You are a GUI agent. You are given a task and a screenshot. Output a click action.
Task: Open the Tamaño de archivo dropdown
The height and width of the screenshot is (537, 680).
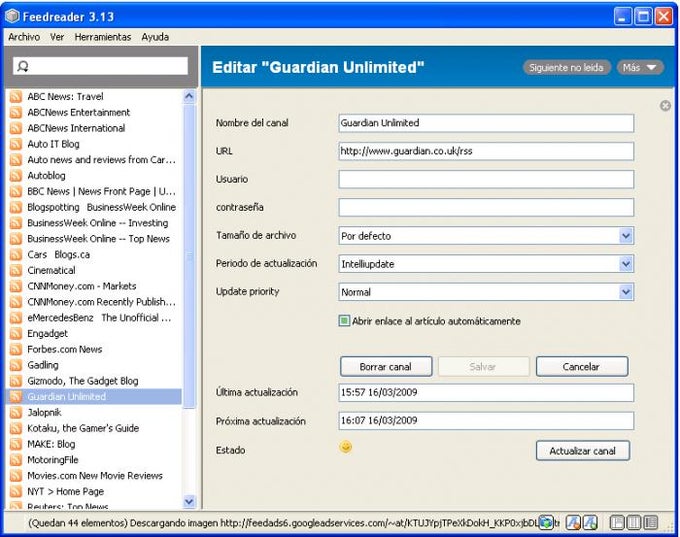point(626,236)
